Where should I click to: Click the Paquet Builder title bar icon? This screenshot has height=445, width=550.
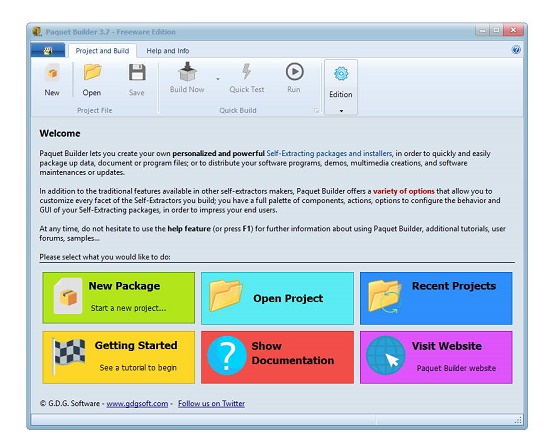(x=36, y=32)
